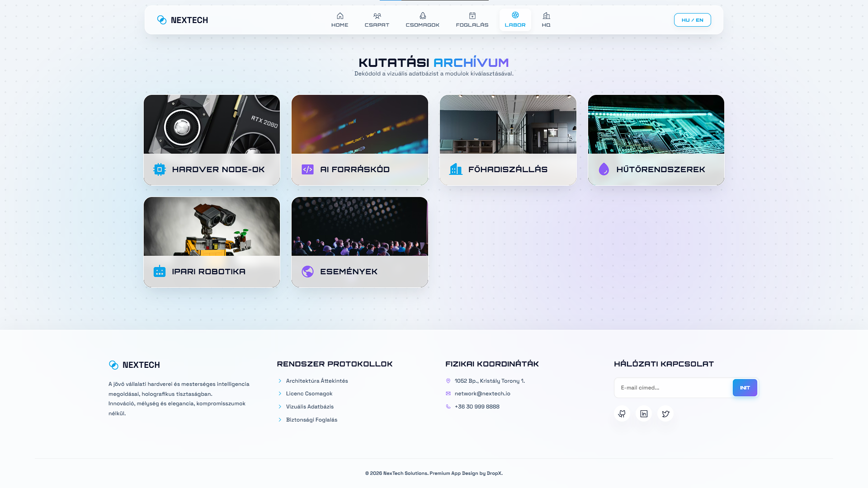Click the FIZIKAI KOORDINÁTÁK footer heading
Image resolution: width=868 pixels, height=488 pixels.
pyautogui.click(x=492, y=364)
